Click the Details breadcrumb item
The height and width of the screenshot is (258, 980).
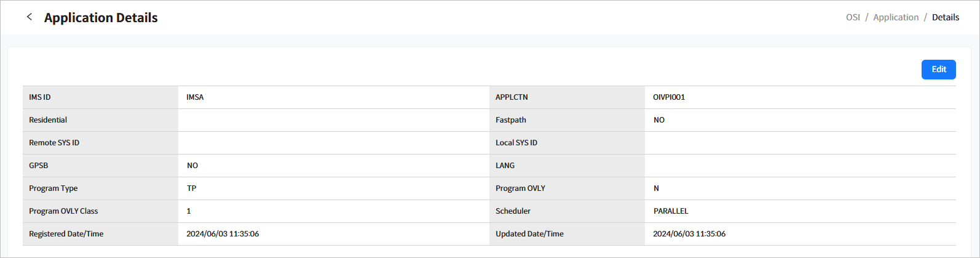[x=945, y=17]
